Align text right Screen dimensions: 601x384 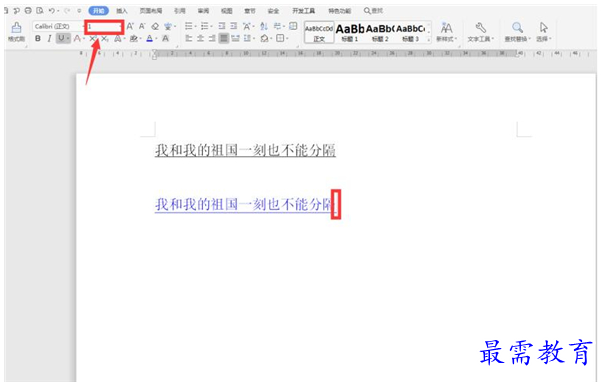tap(212, 38)
